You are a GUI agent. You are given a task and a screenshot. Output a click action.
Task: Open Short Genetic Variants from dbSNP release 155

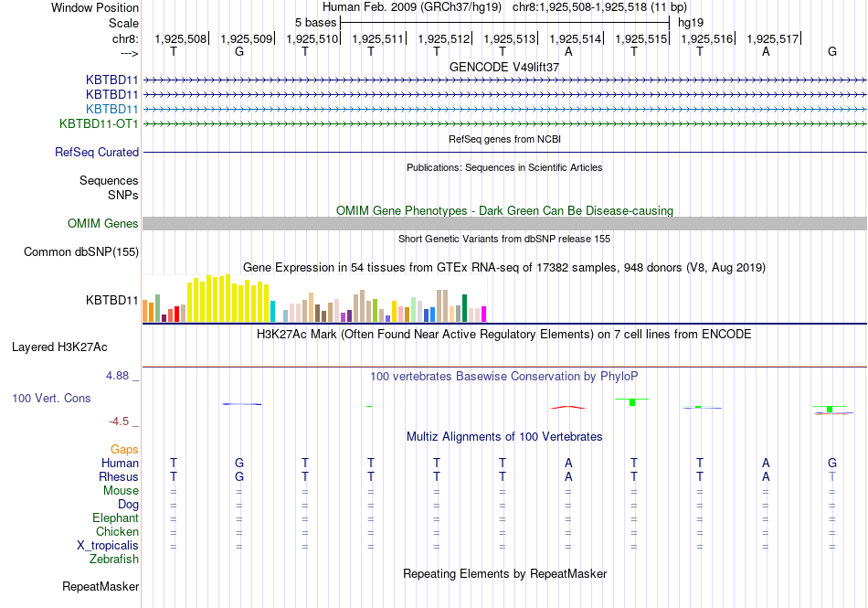point(504,239)
